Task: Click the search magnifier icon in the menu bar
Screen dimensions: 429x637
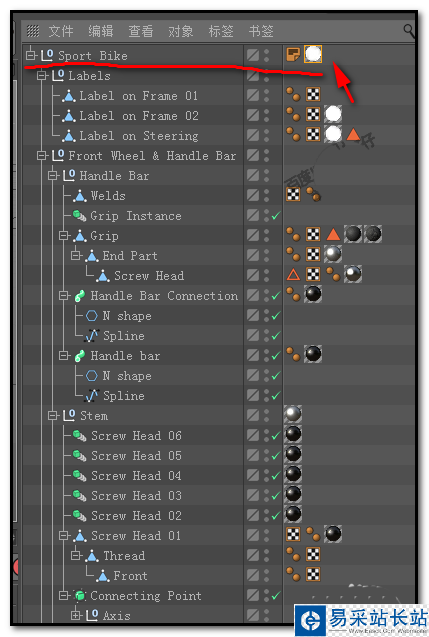Action: tap(409, 31)
